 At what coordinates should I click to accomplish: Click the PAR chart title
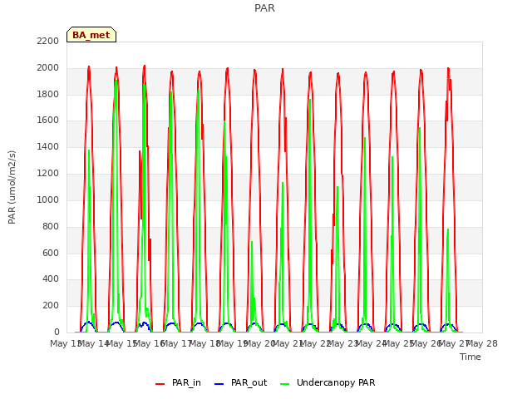click(264, 7)
